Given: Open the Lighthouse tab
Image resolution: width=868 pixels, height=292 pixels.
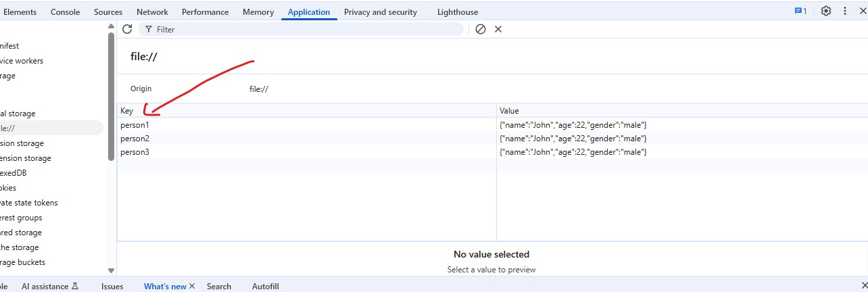Looking at the screenshot, I should click(x=457, y=12).
